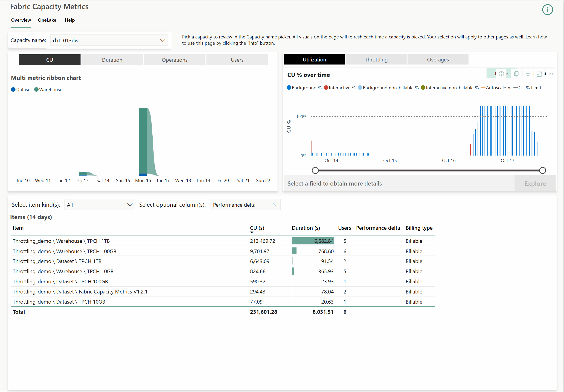The image size is (564, 392).
Task: Select the Duration metric button
Action: click(x=112, y=60)
